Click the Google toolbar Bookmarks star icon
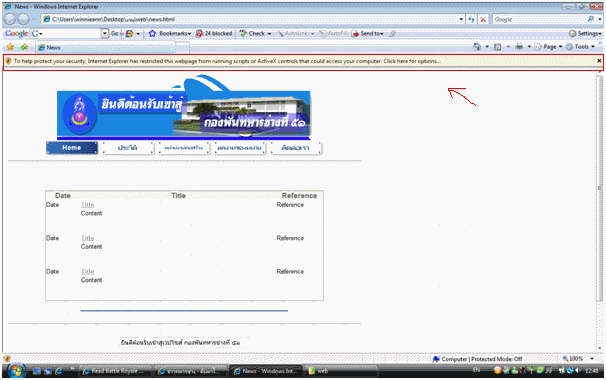 [x=152, y=34]
